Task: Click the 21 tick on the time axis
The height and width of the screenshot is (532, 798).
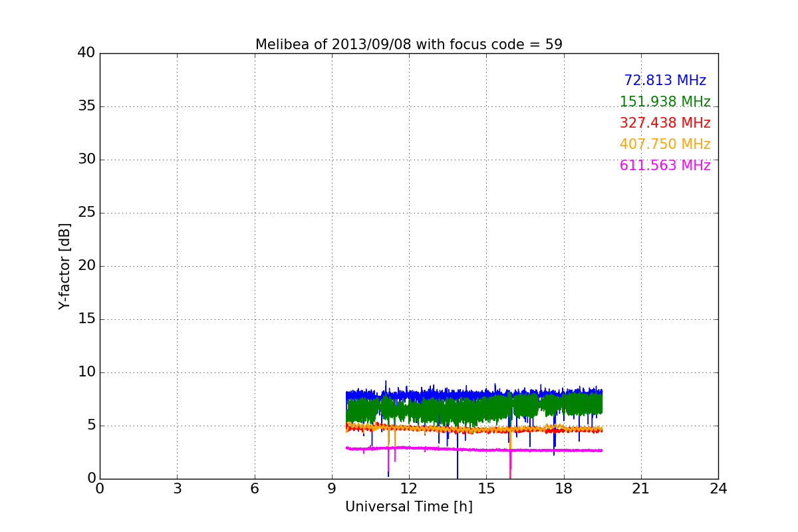Action: click(x=641, y=489)
